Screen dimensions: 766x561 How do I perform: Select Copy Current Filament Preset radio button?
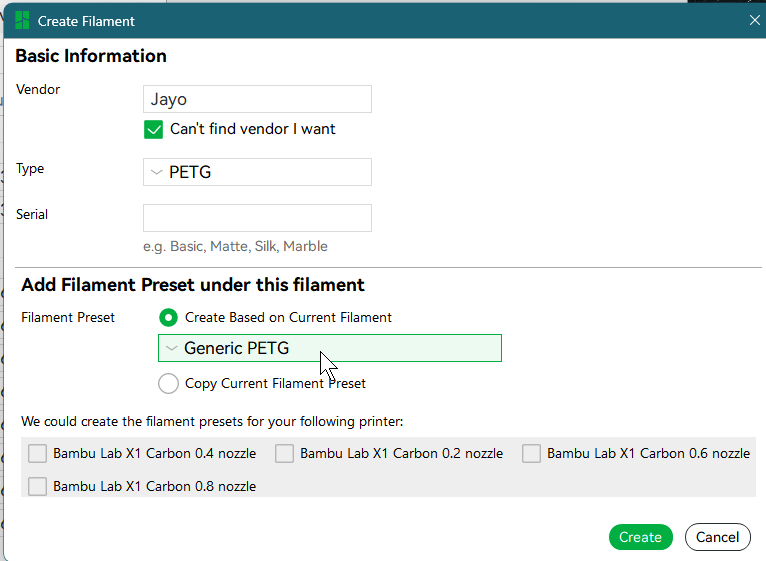[x=169, y=384]
